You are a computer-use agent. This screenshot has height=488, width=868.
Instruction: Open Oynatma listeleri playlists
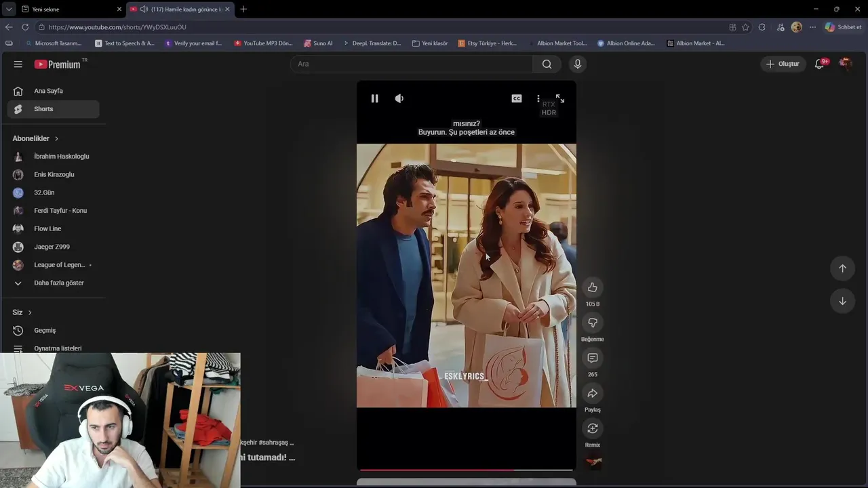(53, 348)
